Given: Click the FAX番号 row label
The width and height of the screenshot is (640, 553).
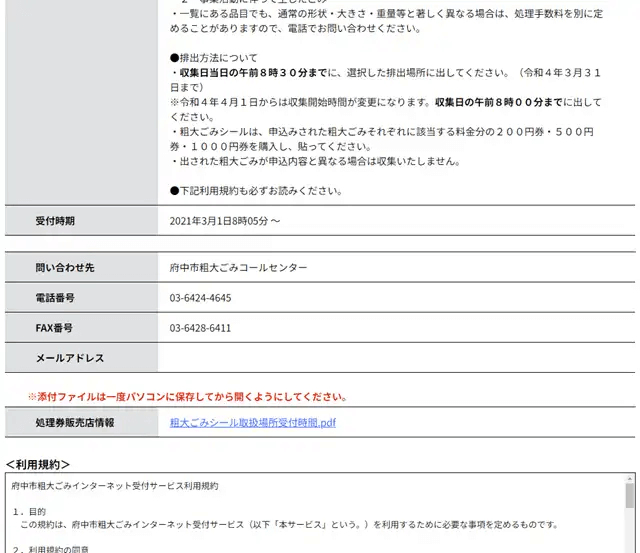Looking at the screenshot, I should click(54, 328).
